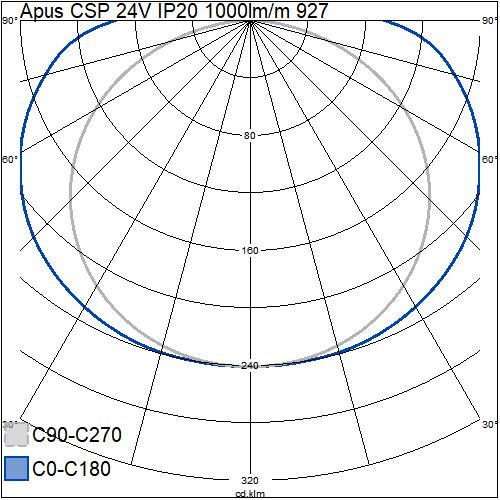Click the vertical 0° axis line below 160
Screen dimensions: 500x500
[x=250, y=307]
